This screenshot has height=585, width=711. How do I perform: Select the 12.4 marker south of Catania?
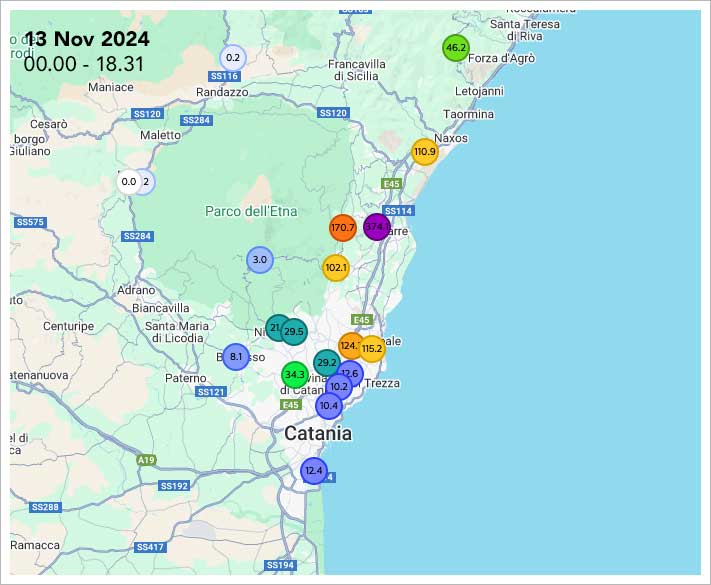coord(314,470)
